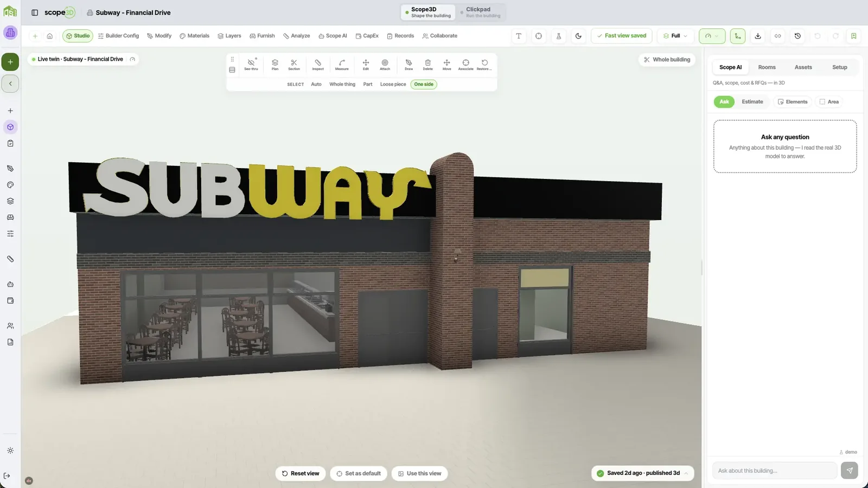Activate the Section scissors tool
Viewport: 868px width, 488px height.
pos(294,65)
